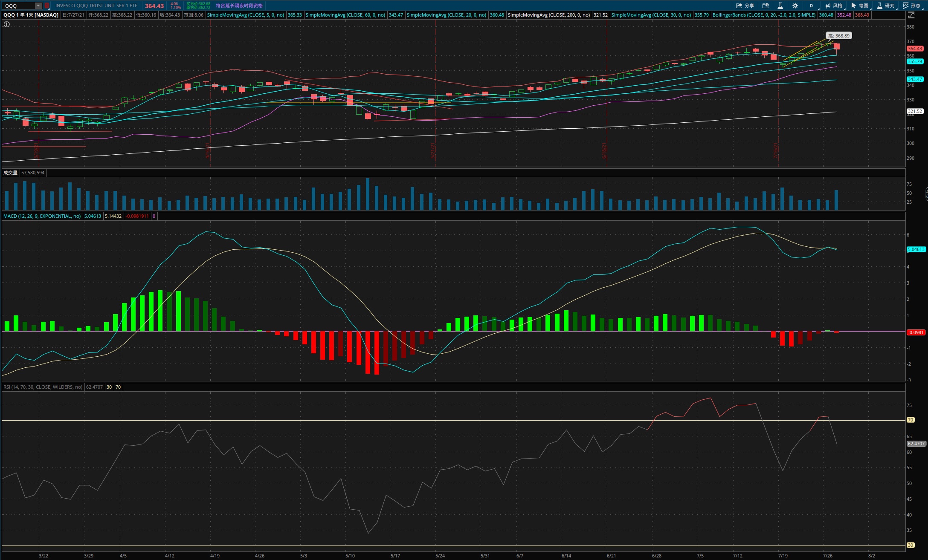Click the MACD axis tag 5.04613
The width and height of the screenshot is (928, 560).
[x=916, y=249]
